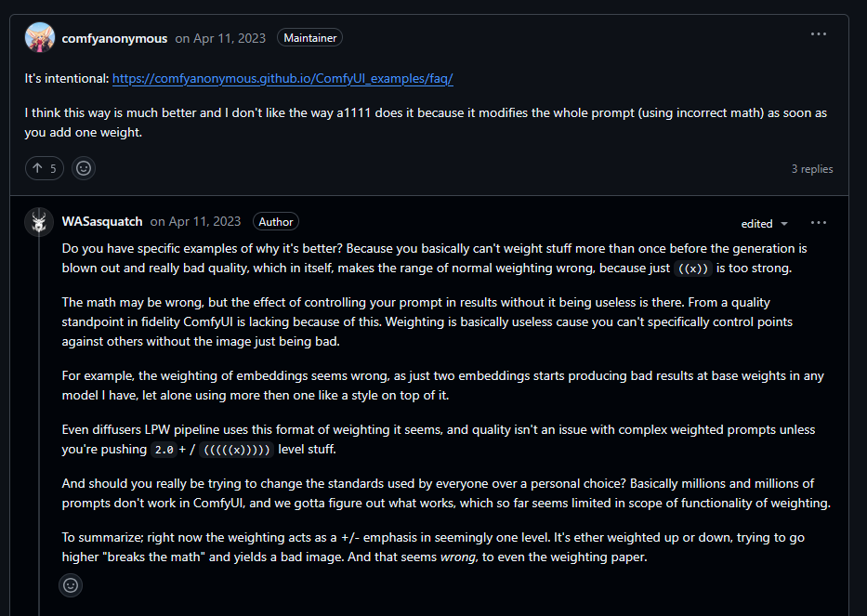The height and width of the screenshot is (616, 867).
Task: Click the Author badge
Action: tap(276, 221)
